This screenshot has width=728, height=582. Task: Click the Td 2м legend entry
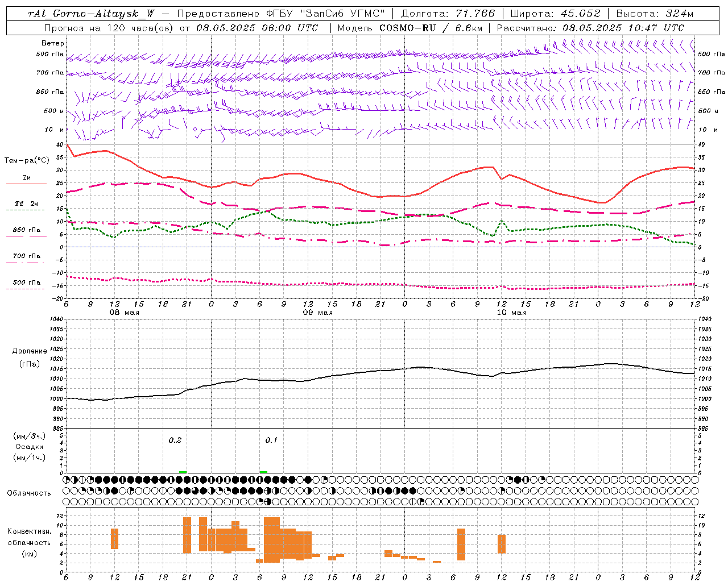pyautogui.click(x=27, y=203)
